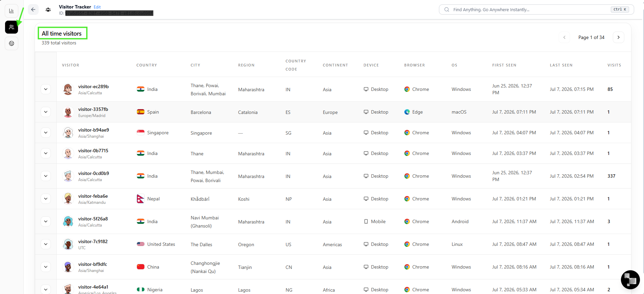The image size is (644, 294).
Task: Click the avatar of visitor-5f26a8
Action: [x=68, y=221]
